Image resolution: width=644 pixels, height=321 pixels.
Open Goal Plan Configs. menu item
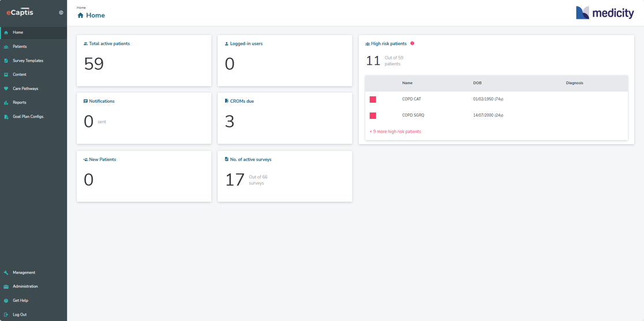pyautogui.click(x=28, y=117)
